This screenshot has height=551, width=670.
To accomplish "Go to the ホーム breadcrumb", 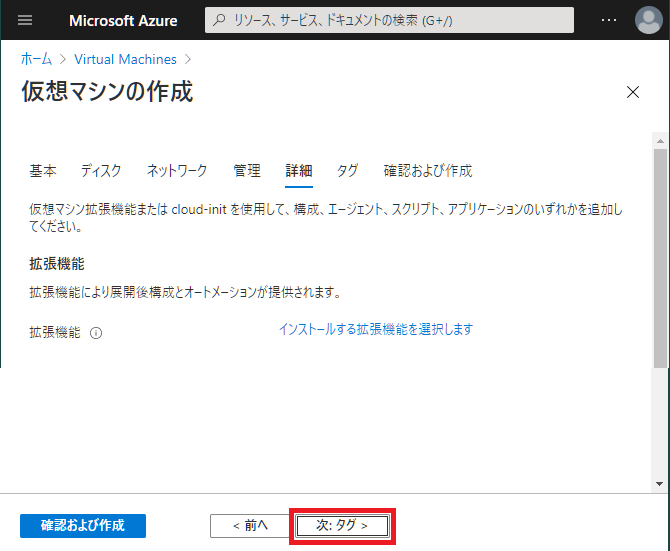I will tap(37, 59).
